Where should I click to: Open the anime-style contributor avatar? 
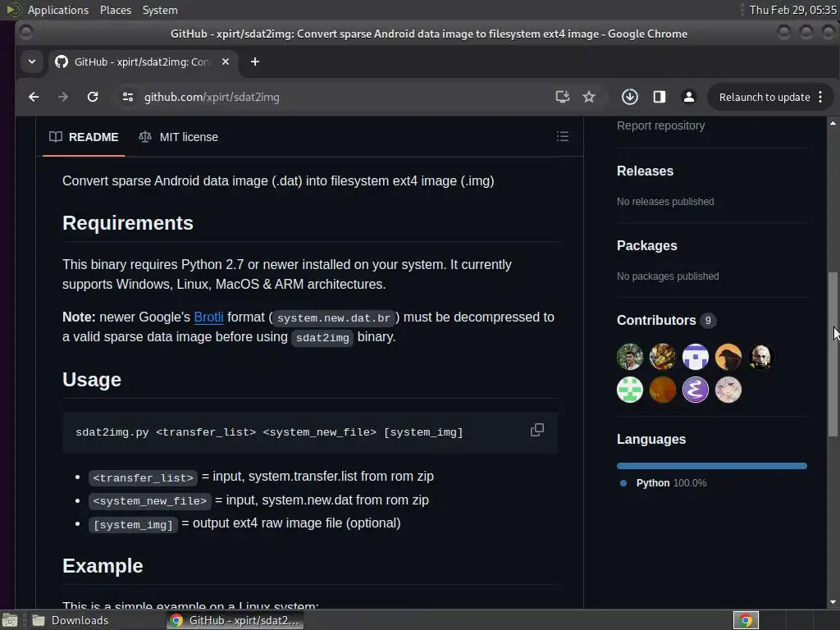(x=728, y=390)
